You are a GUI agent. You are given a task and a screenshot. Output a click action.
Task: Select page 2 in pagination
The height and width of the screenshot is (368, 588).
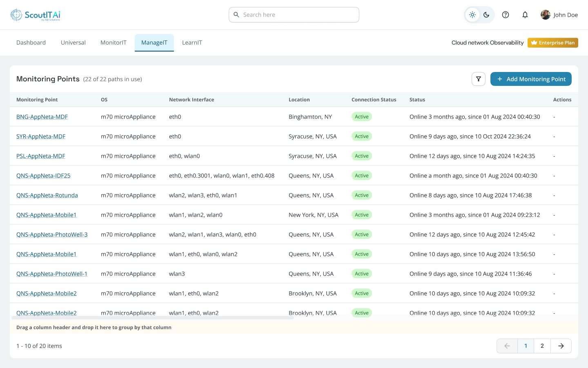click(542, 346)
